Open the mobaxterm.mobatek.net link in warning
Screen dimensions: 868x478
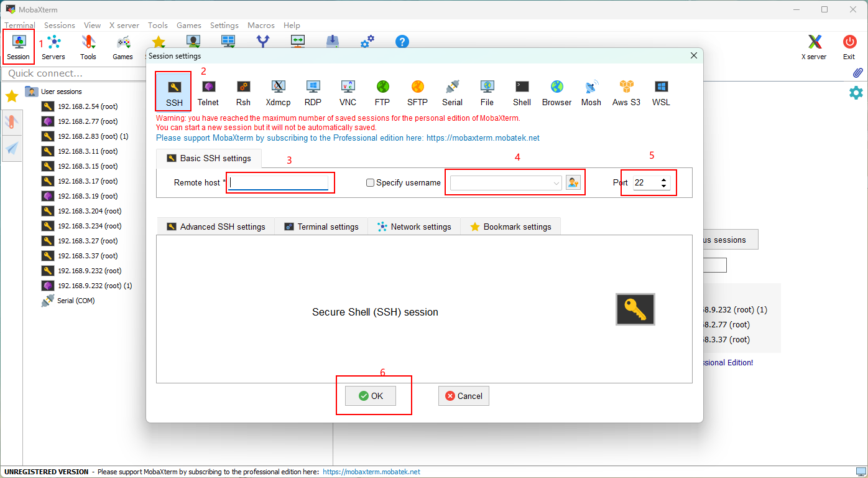(483, 138)
